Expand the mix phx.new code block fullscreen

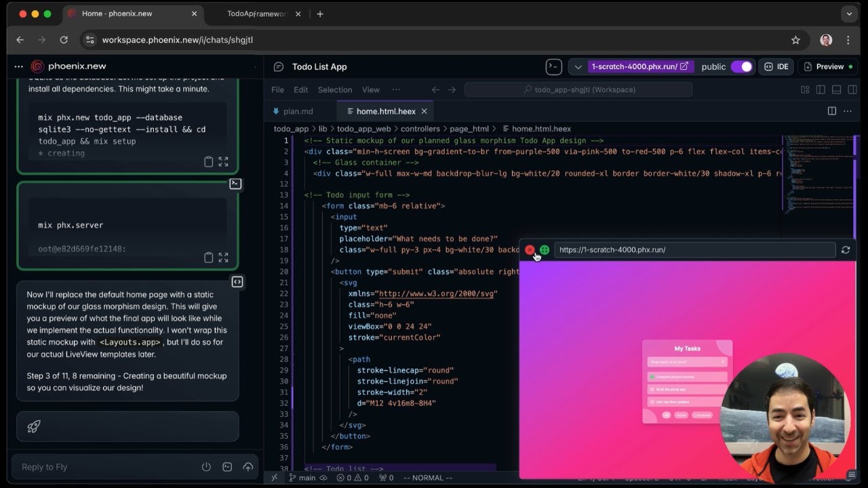click(x=224, y=162)
